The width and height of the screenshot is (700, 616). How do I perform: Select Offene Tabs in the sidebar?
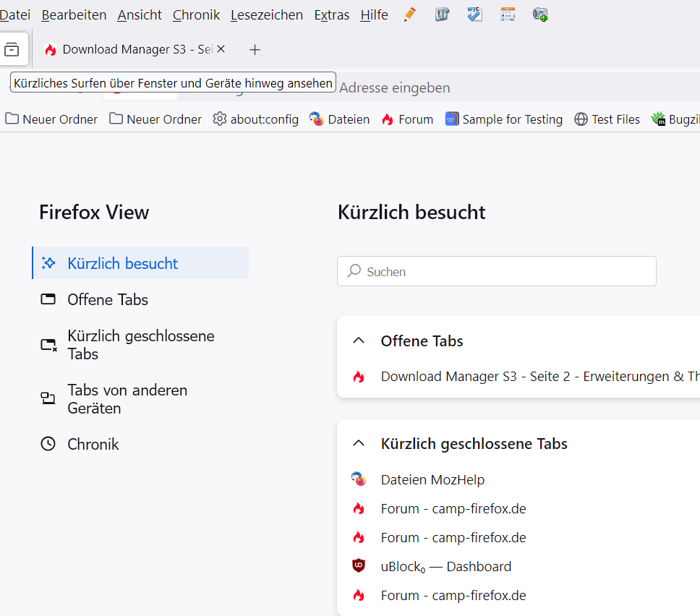tap(140, 299)
